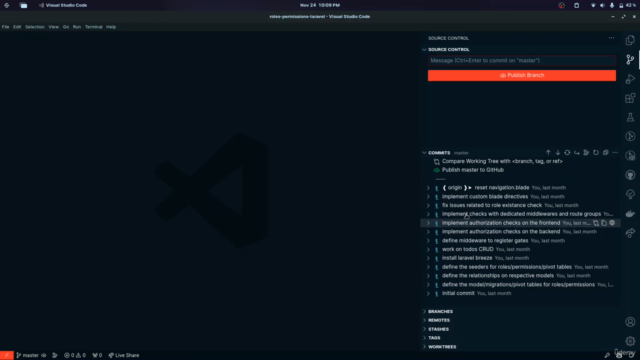Open the Docker whale view
Screen dimensions: 640x360
(x=630, y=214)
